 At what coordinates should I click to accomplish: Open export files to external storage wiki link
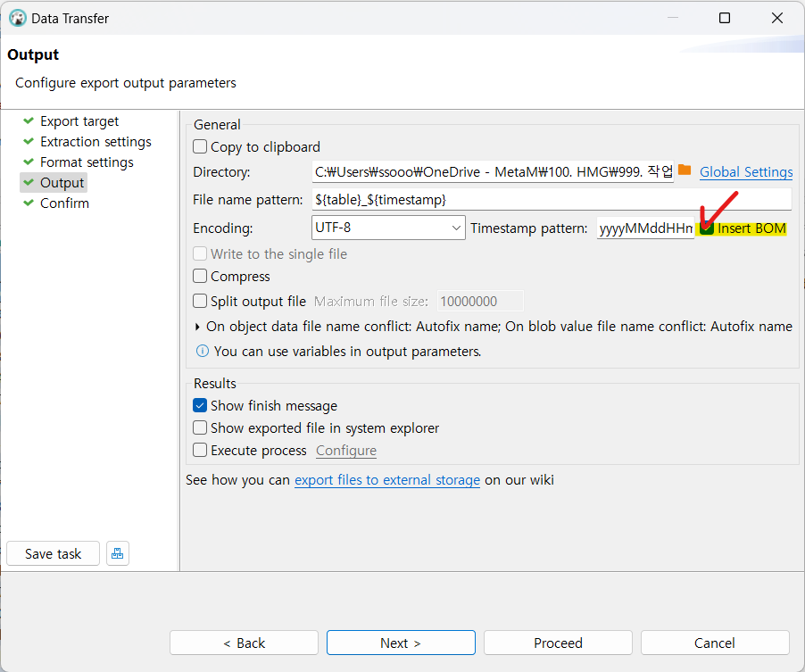tap(387, 480)
